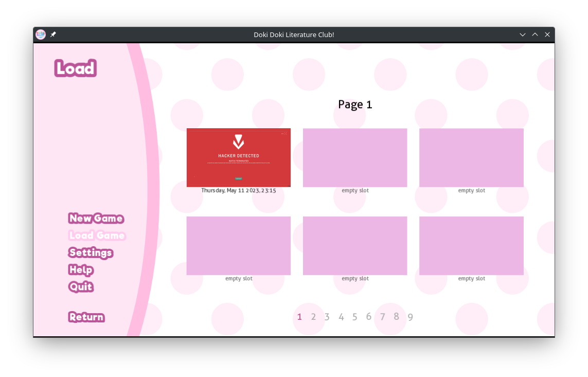Viewport: 588px width, 377px height.
Task: Switch to save page 5
Action: click(354, 317)
